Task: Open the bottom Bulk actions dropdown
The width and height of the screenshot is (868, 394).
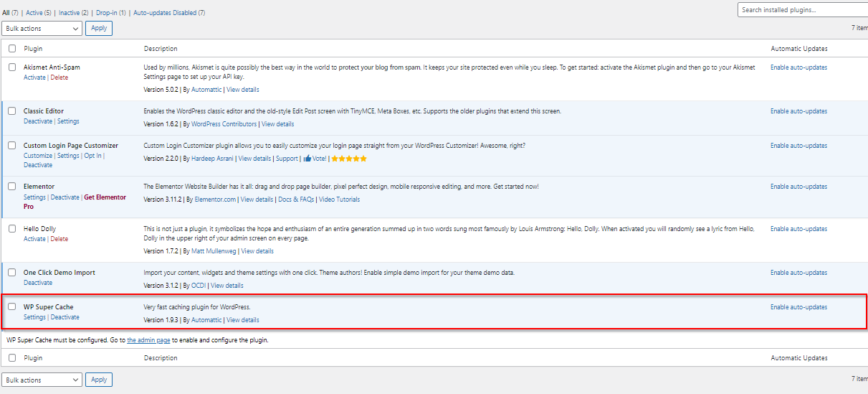Action: pos(42,380)
